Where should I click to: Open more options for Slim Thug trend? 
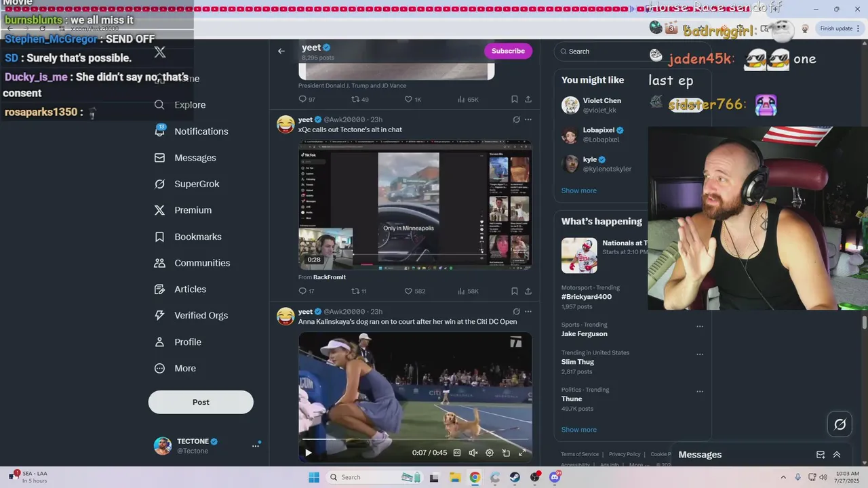point(700,354)
